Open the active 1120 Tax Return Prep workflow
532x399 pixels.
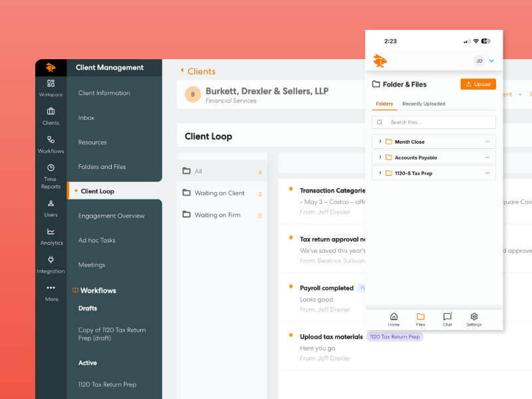pos(107,384)
